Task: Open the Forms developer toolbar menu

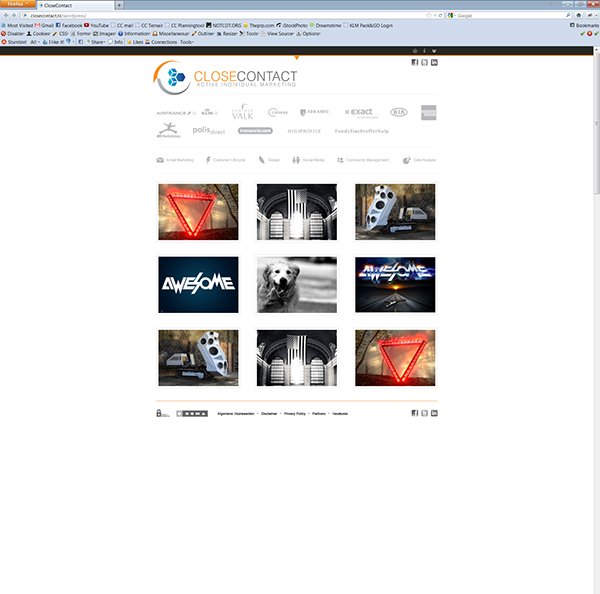Action: click(81, 34)
